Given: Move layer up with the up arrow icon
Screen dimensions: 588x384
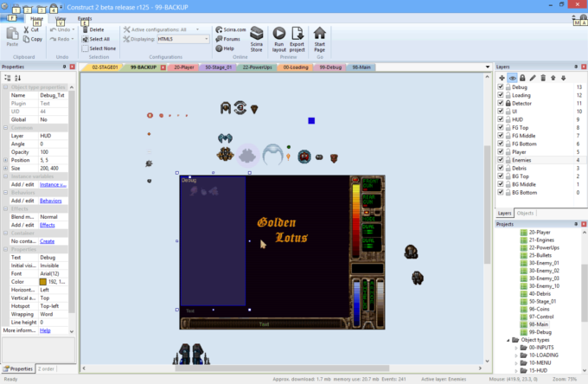Looking at the screenshot, I should (553, 78).
